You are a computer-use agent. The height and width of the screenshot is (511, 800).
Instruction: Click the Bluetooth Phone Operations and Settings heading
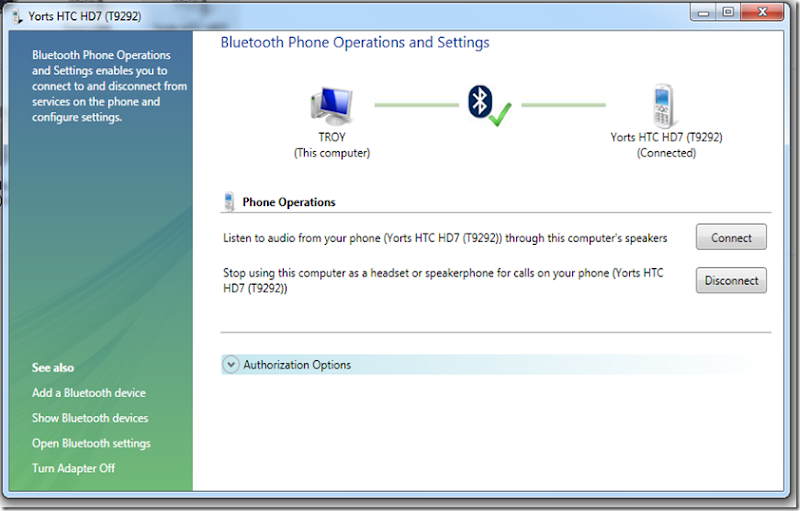tap(355, 42)
